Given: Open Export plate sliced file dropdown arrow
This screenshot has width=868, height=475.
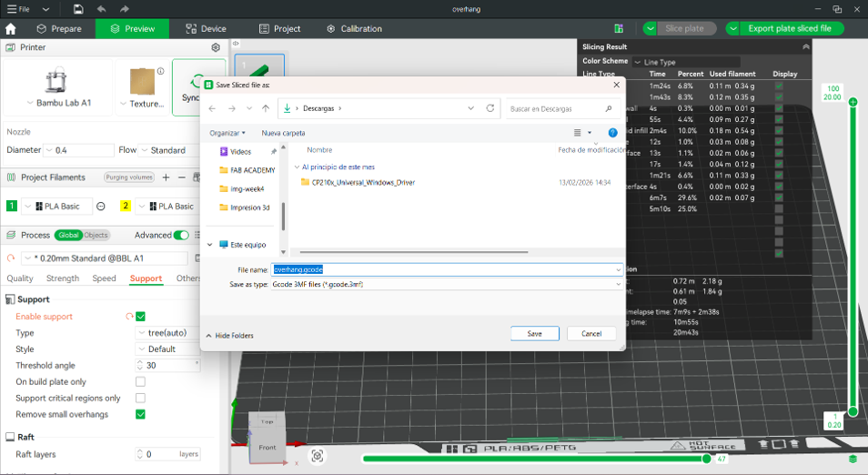Looking at the screenshot, I should [x=733, y=29].
